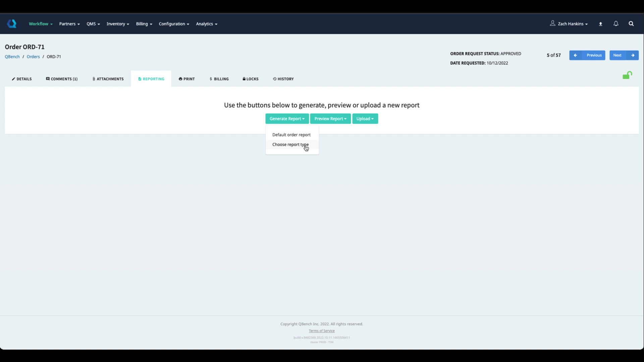Screen dimensions: 644x362
Task: Open the Terms of Service link
Action: [321, 331]
